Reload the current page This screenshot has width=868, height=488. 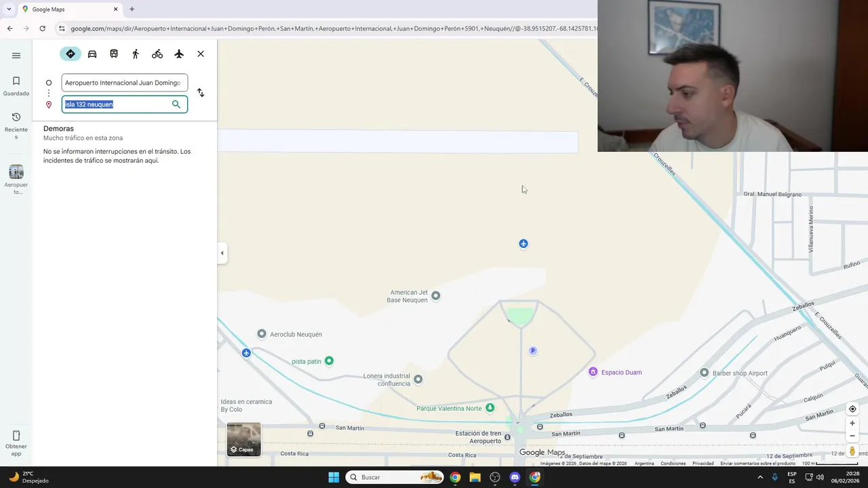tap(42, 28)
